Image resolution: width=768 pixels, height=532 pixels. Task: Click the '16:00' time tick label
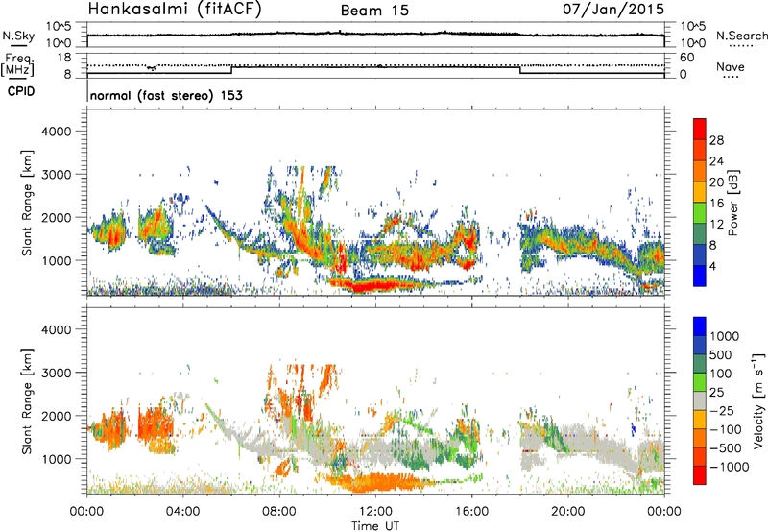[471, 512]
